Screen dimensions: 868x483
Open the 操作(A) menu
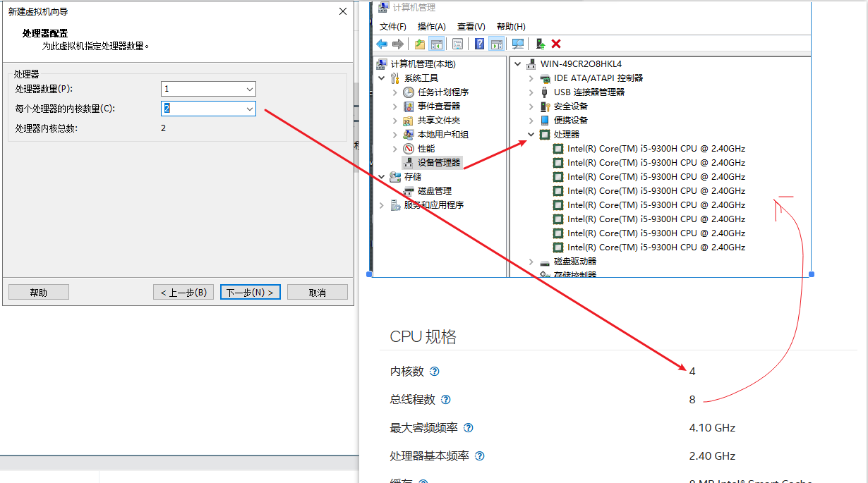pos(431,26)
